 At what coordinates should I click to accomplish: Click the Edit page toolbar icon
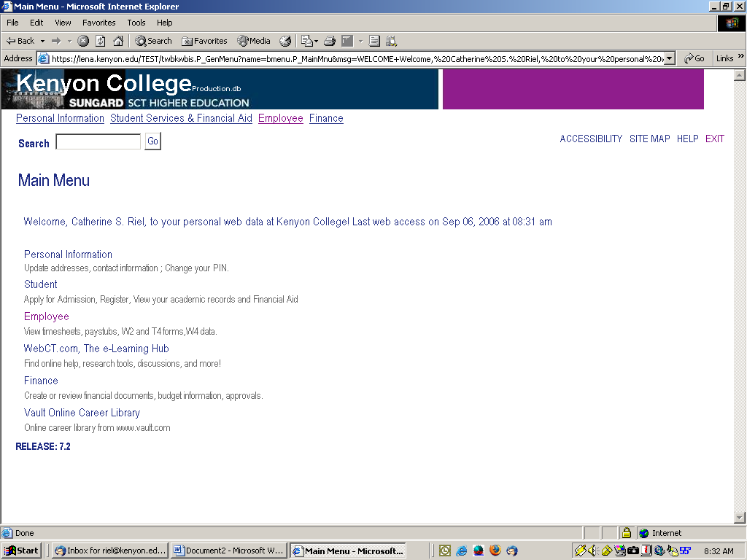pos(347,41)
